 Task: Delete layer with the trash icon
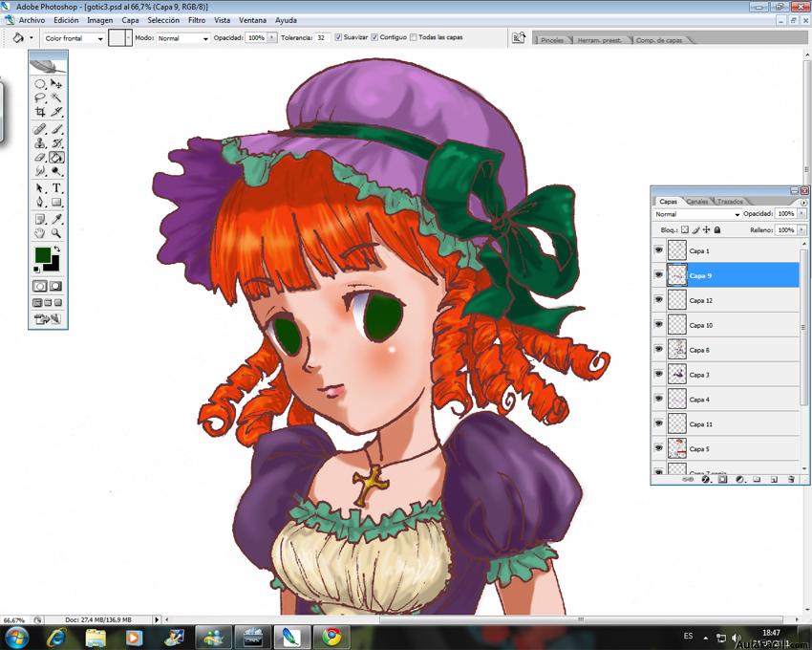pos(791,480)
